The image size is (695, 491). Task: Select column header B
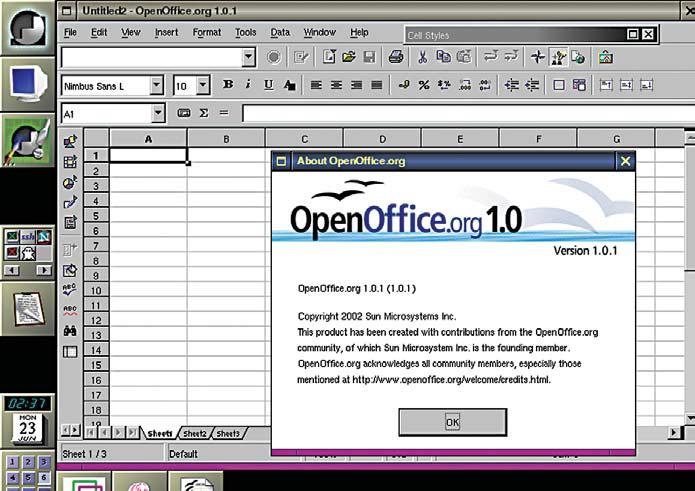[226, 139]
